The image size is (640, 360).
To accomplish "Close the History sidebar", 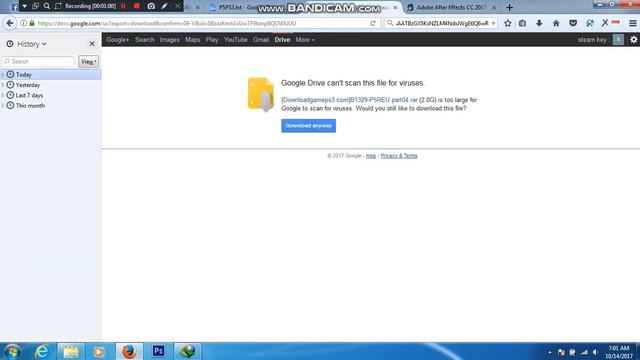I will tap(92, 44).
